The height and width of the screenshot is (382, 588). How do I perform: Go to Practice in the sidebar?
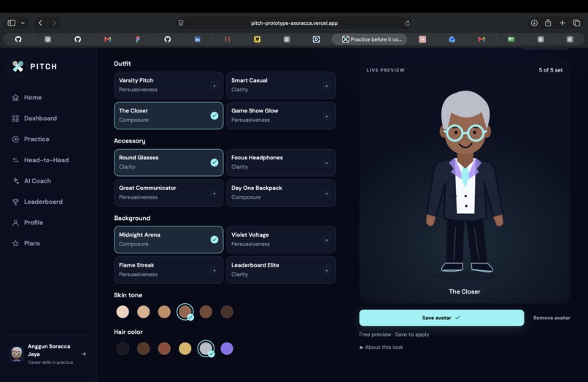click(31, 139)
